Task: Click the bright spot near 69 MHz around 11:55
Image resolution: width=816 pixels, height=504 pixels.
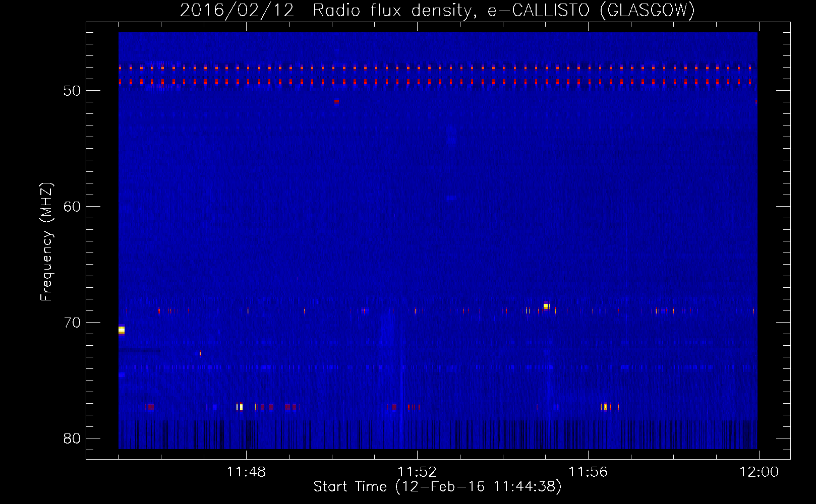Action: pyautogui.click(x=546, y=306)
